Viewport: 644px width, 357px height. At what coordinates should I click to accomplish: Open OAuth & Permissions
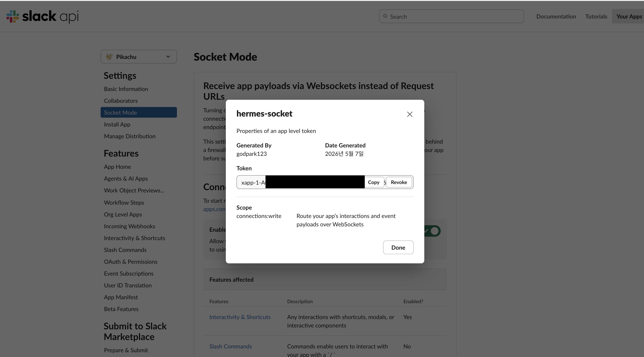[131, 262]
